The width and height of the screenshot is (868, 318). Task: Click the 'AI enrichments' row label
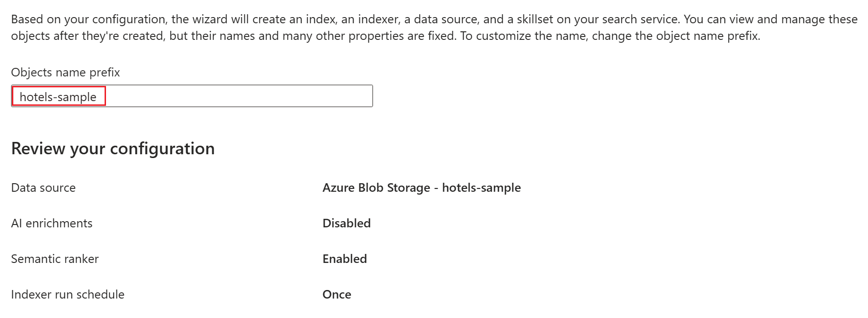[x=51, y=223]
